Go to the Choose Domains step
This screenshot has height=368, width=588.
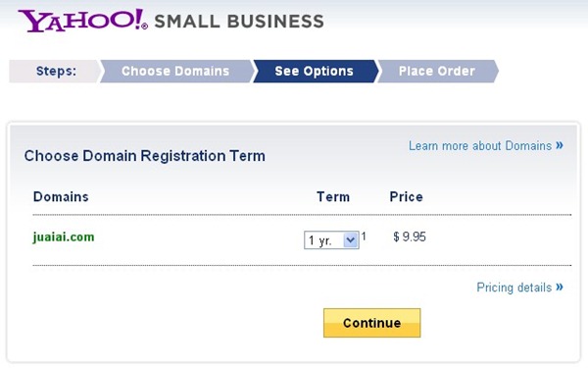(x=175, y=71)
